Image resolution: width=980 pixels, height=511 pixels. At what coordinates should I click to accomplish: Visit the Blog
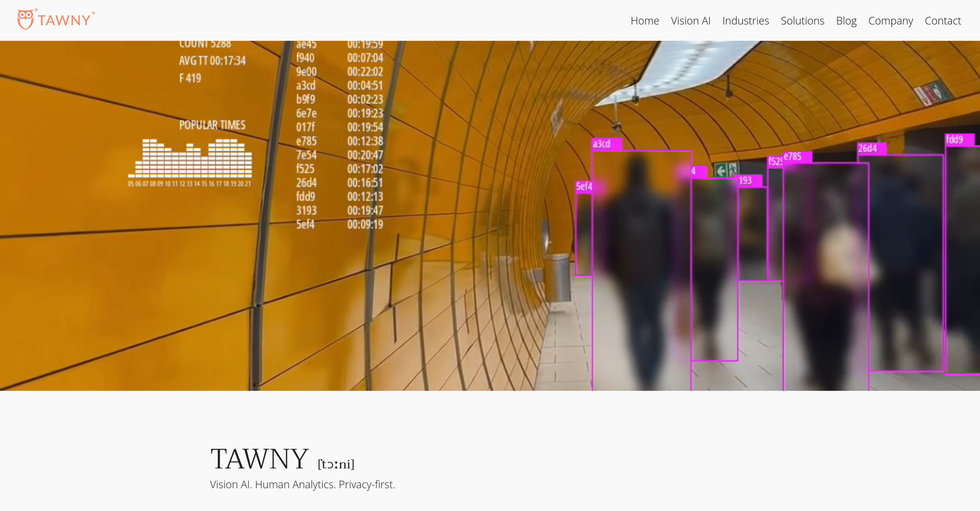pos(846,21)
